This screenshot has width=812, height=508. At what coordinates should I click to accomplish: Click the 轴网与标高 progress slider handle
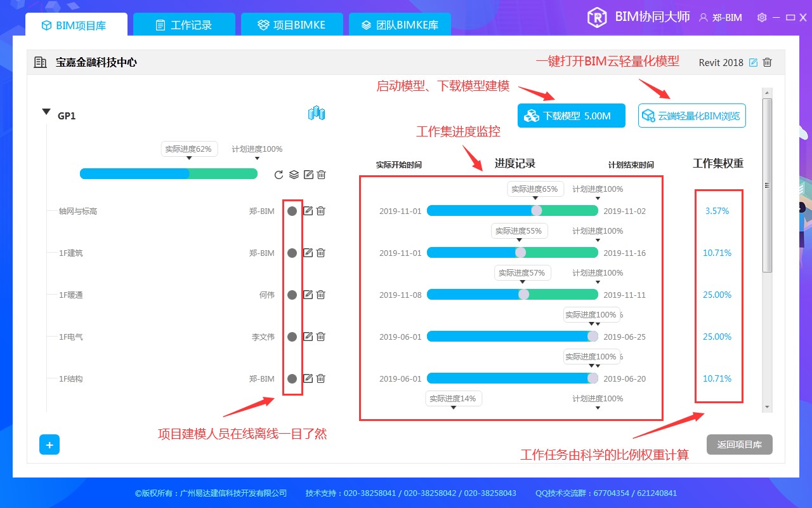537,211
